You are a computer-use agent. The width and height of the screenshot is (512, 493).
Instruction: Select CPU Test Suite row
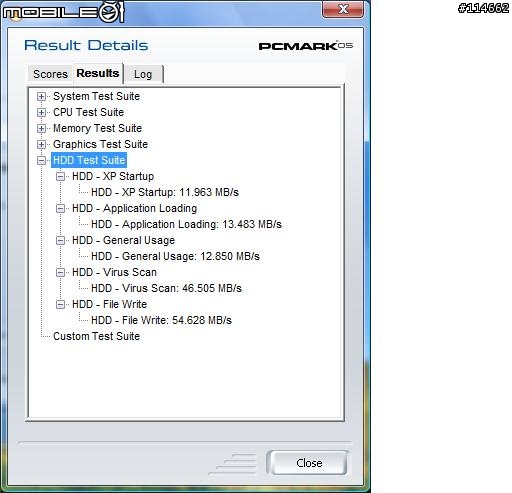pyautogui.click(x=88, y=112)
